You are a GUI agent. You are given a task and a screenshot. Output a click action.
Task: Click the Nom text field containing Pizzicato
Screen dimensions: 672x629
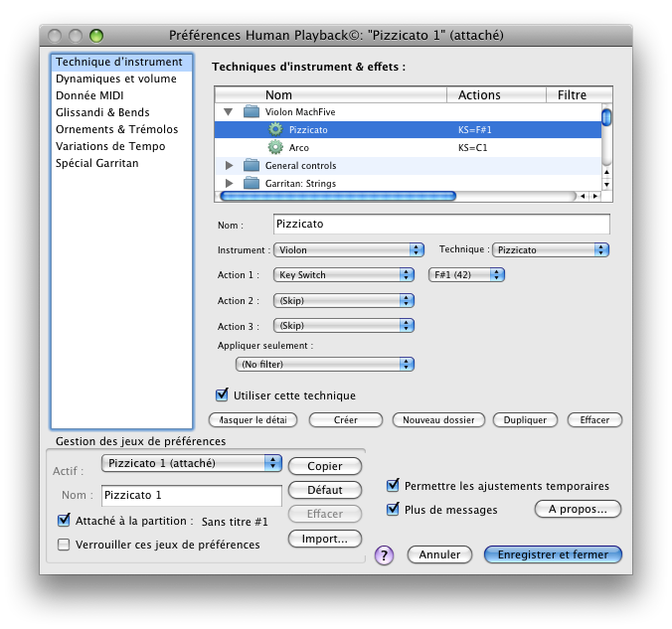click(x=440, y=226)
